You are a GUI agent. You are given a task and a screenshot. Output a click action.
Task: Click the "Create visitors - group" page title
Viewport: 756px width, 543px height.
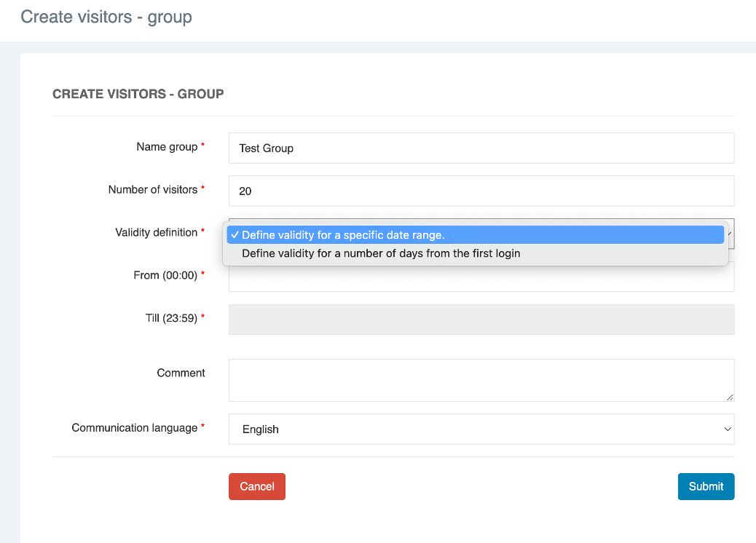click(106, 17)
